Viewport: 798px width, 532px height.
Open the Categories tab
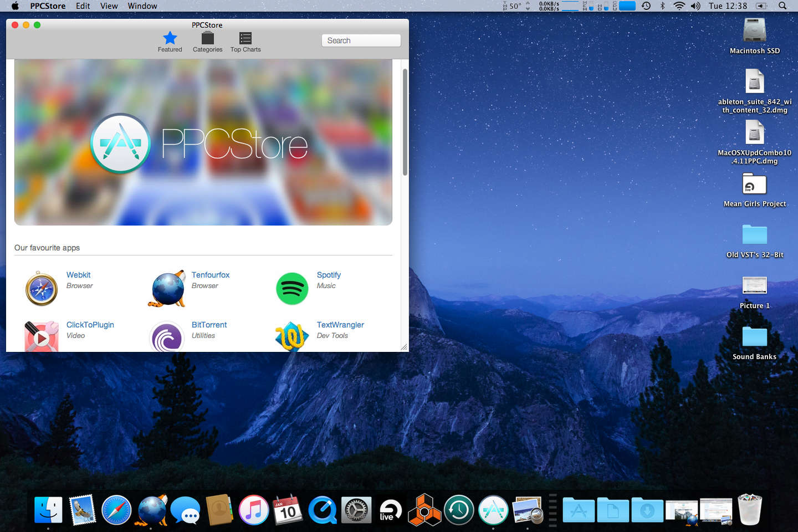207,42
